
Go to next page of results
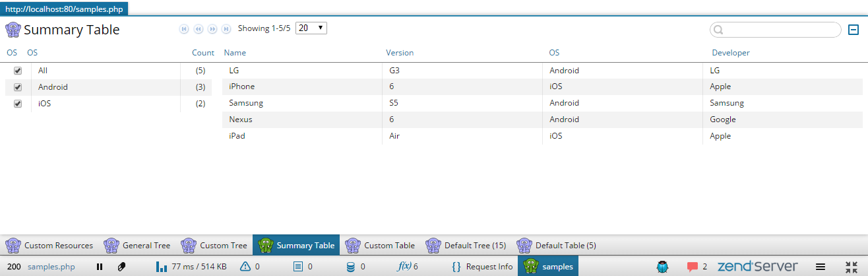[212, 29]
